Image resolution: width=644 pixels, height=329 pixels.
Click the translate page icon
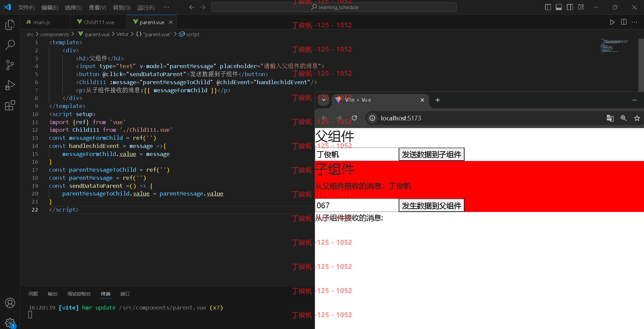(x=610, y=118)
